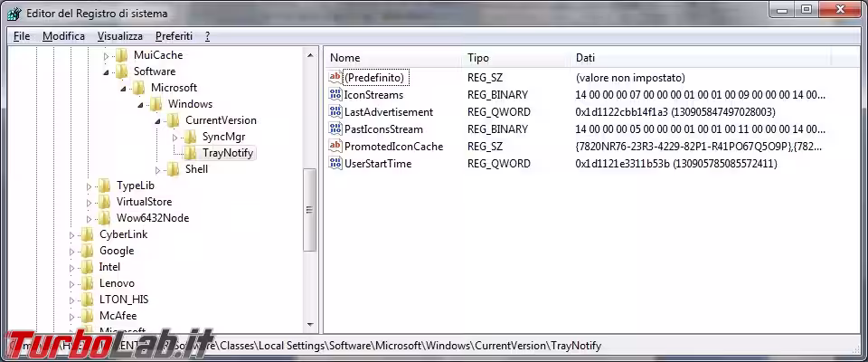
Task: Click the McAfee folder icon
Action: coord(87,316)
